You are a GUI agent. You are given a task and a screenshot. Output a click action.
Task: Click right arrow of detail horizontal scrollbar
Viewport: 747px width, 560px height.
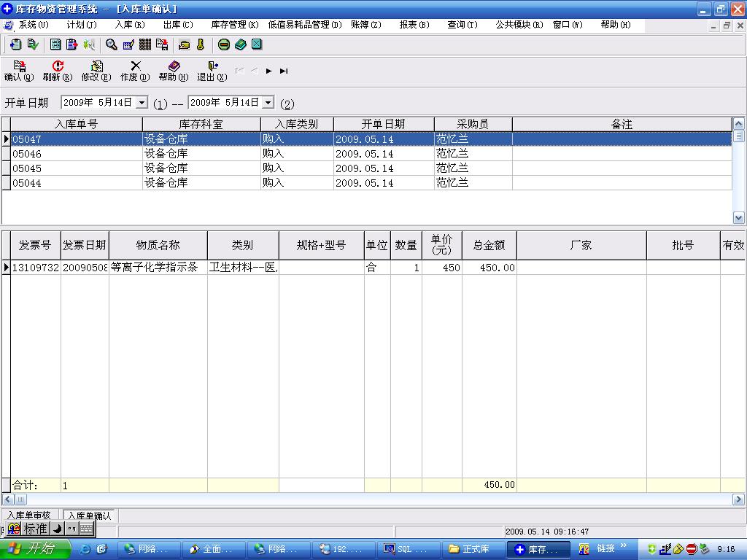(738, 499)
